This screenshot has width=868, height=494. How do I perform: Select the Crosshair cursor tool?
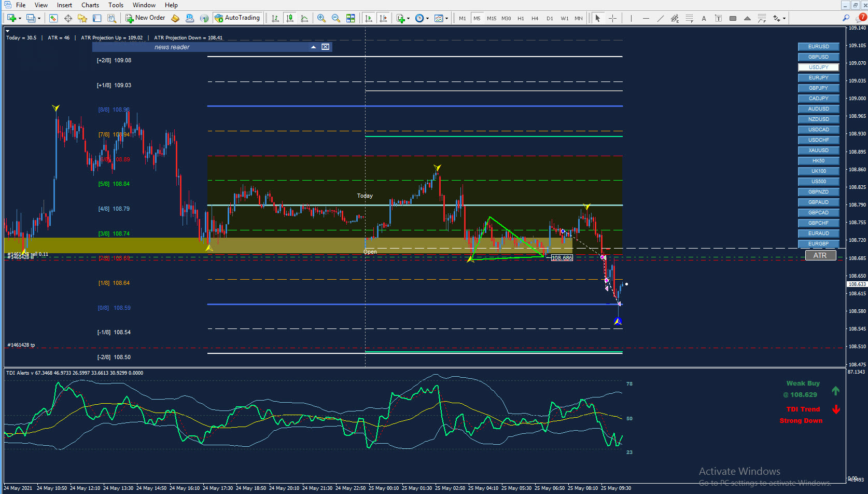pyautogui.click(x=612, y=18)
